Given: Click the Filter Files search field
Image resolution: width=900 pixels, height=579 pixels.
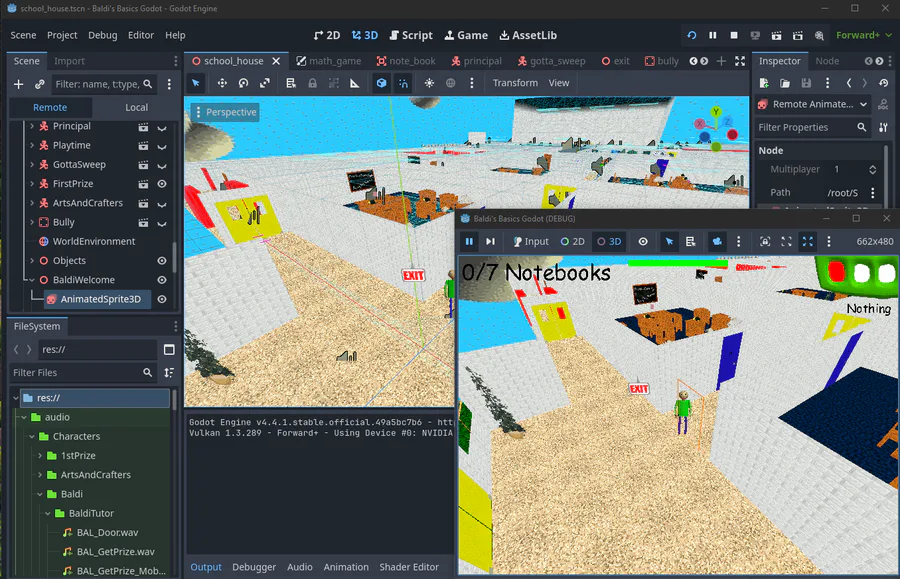Looking at the screenshot, I should [83, 372].
